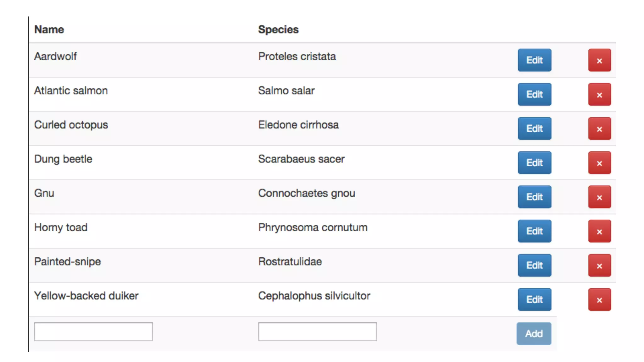Click the new Species input field
This screenshot has height=362, width=644.
(x=317, y=332)
